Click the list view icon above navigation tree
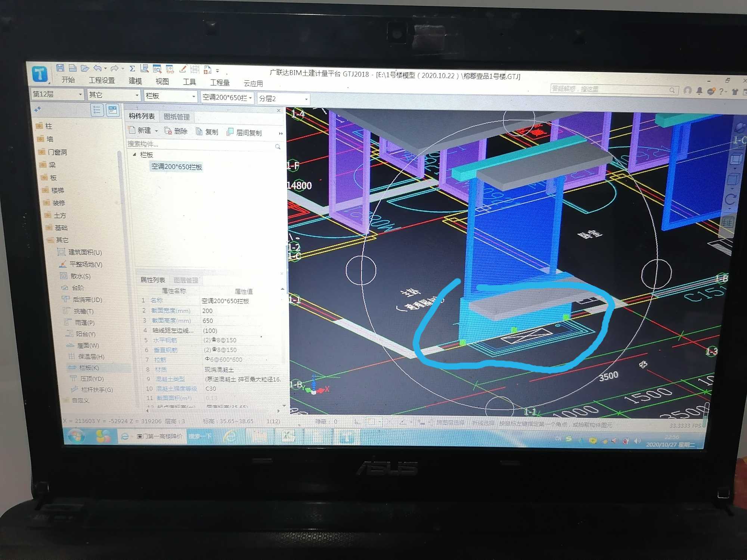 (x=97, y=110)
